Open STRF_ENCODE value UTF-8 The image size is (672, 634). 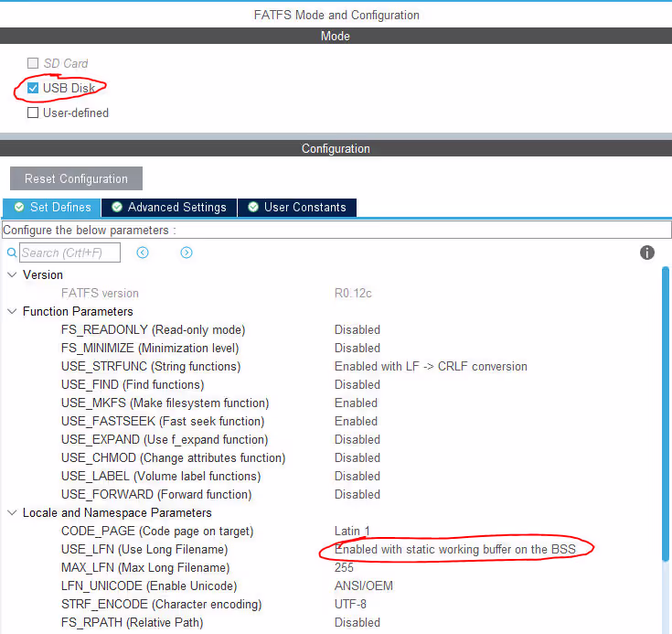click(x=350, y=604)
